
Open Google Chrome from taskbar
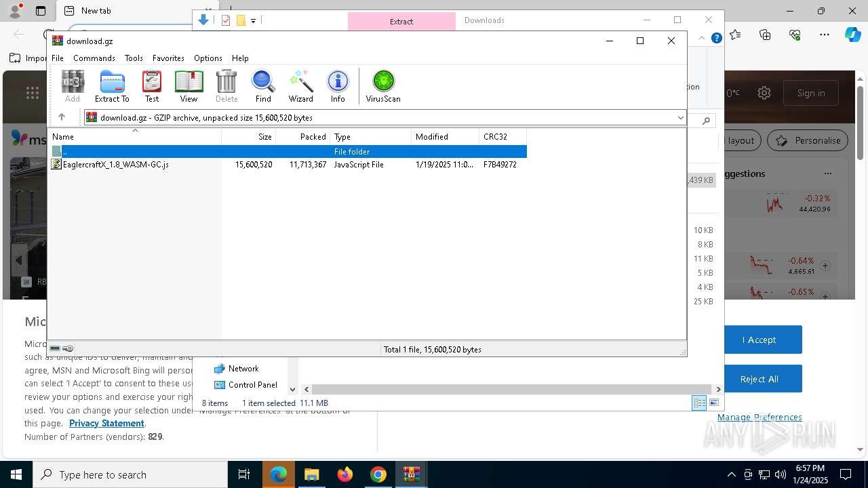[x=378, y=474]
